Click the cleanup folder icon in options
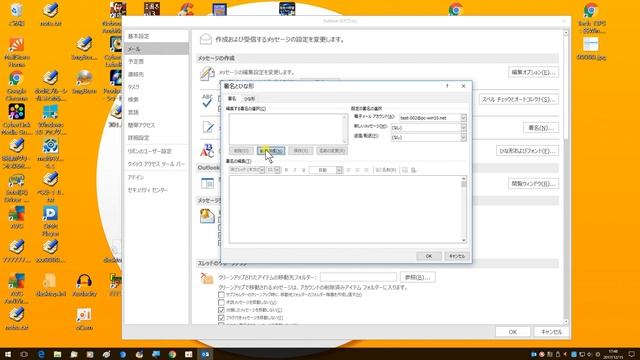This screenshot has height=360, width=640. coord(207,278)
